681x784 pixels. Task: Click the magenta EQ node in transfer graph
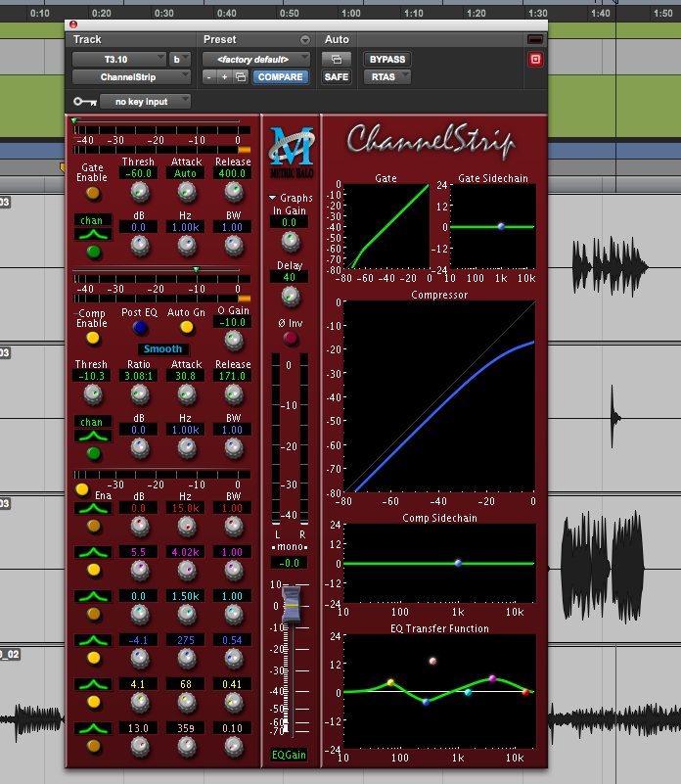[492, 679]
